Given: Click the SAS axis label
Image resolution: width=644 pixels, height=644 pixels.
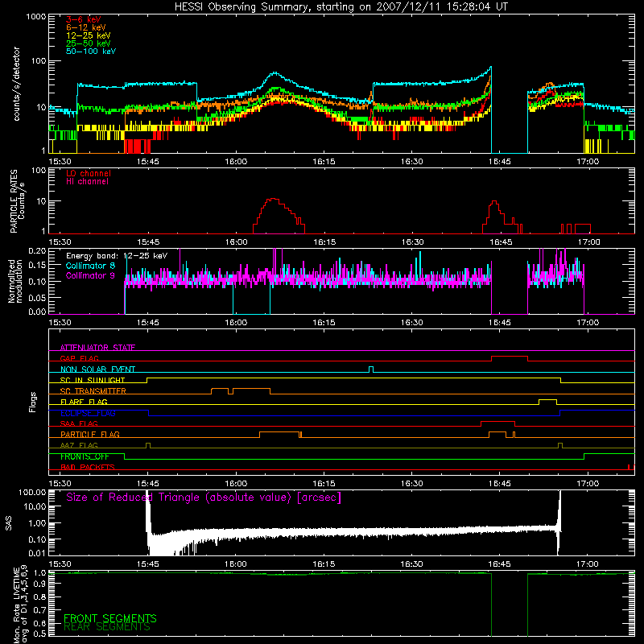Looking at the screenshot, I should coord(8,523).
